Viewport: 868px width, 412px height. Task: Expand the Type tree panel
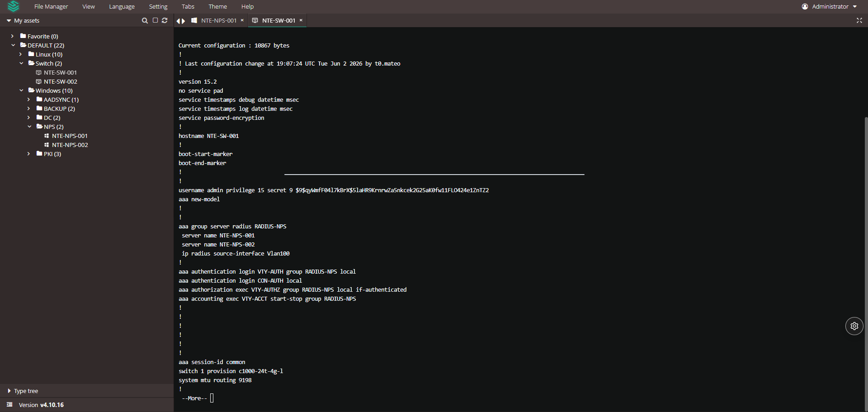9,391
